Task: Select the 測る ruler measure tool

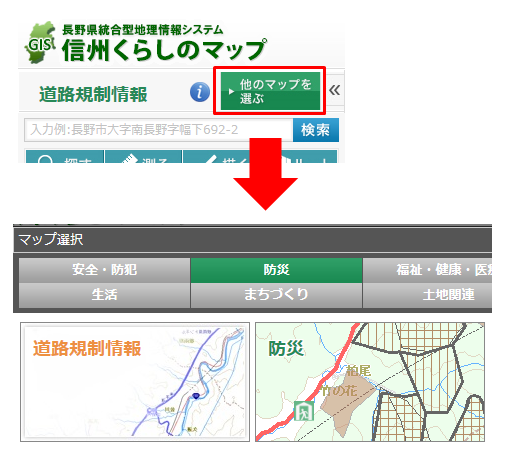Action: (143, 157)
